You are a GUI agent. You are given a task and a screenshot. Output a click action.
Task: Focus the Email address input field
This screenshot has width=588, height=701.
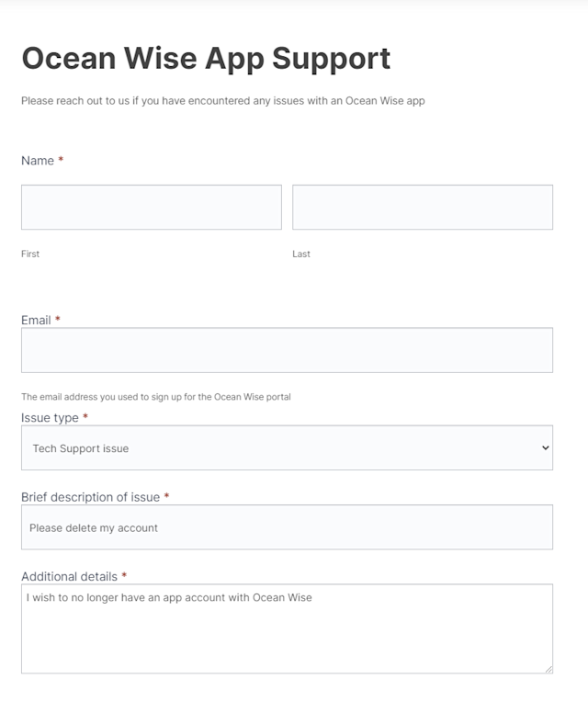[287, 350]
